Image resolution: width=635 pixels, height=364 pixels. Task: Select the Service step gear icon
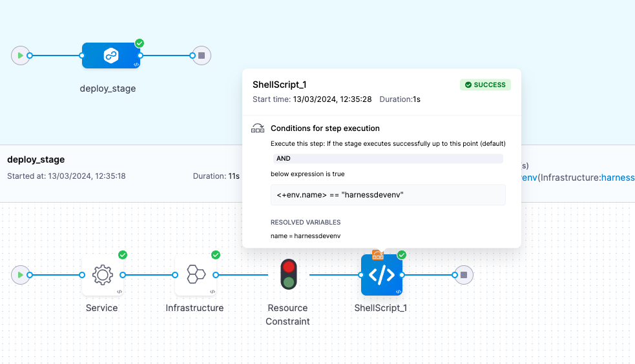pyautogui.click(x=102, y=275)
